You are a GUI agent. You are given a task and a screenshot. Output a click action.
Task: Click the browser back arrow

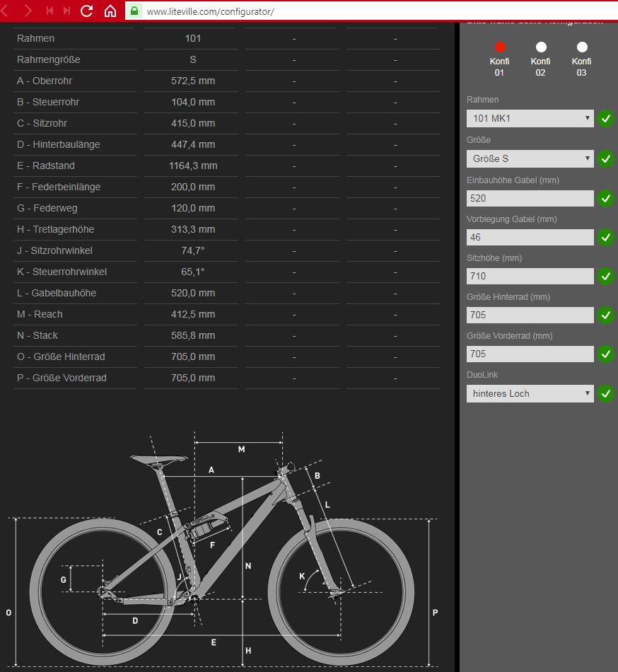click(x=8, y=11)
